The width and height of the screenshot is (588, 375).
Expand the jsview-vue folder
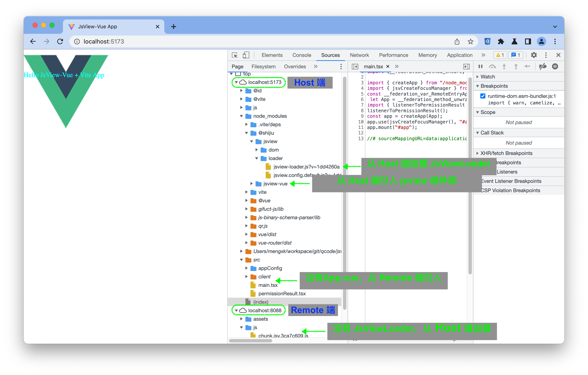[x=252, y=183]
